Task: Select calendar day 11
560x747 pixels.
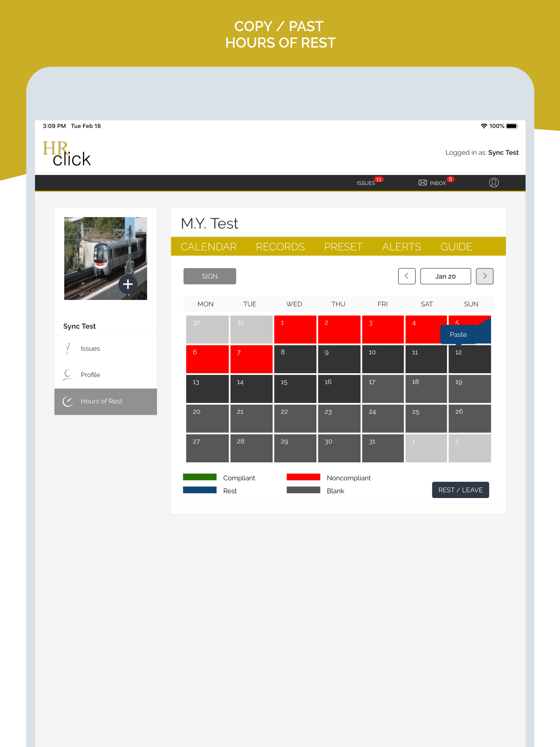Action: (426, 359)
